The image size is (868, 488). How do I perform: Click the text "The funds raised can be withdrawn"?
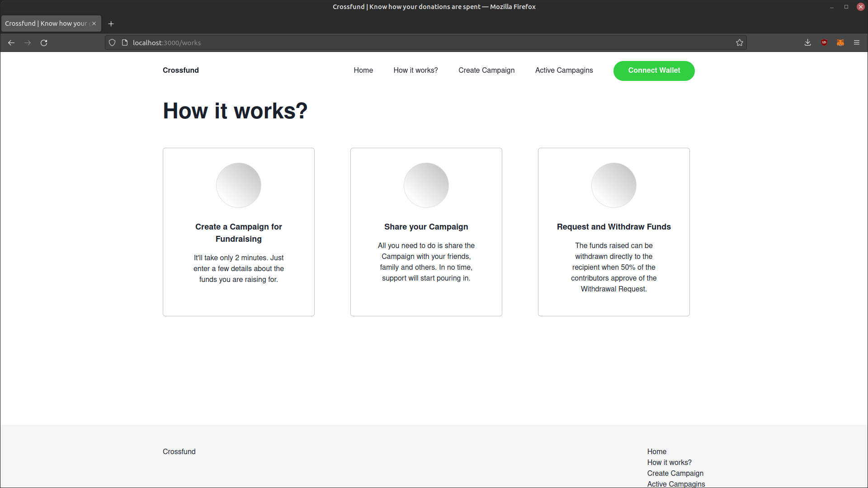tap(614, 251)
